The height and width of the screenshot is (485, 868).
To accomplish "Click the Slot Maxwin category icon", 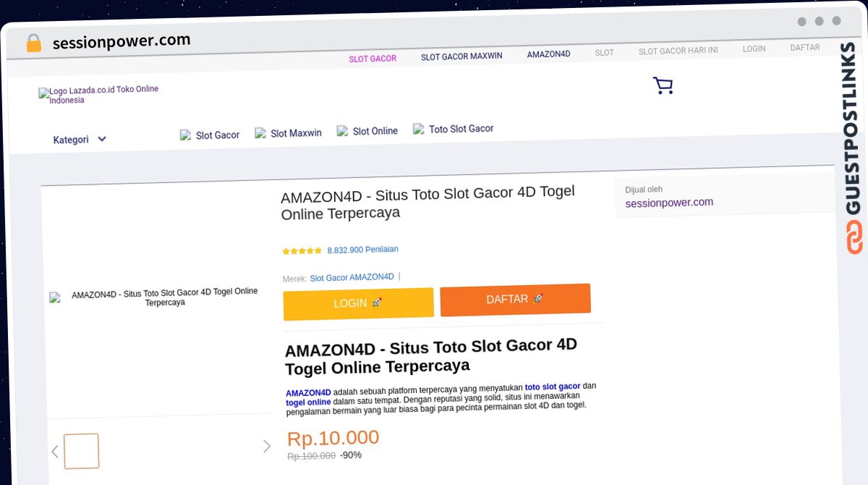I will [x=260, y=134].
